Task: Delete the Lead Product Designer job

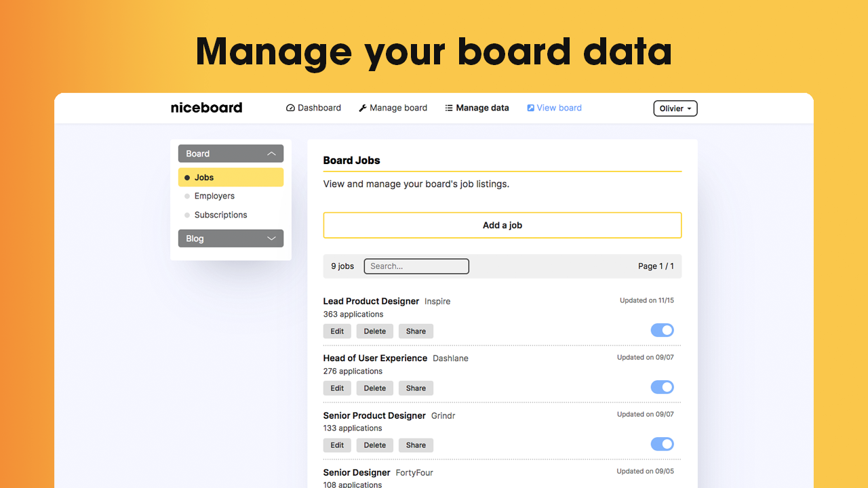Action: 375,331
